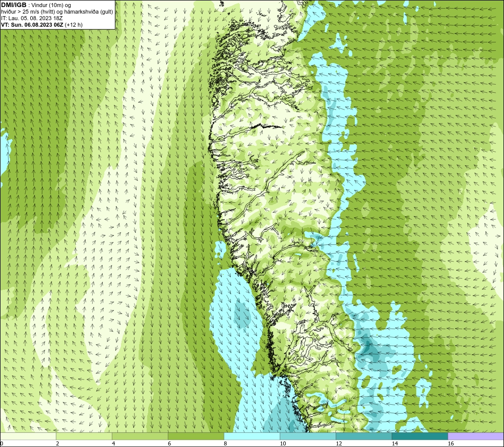Click the legend scale label "16"
This screenshot has width=504, height=447.
tap(451, 444)
